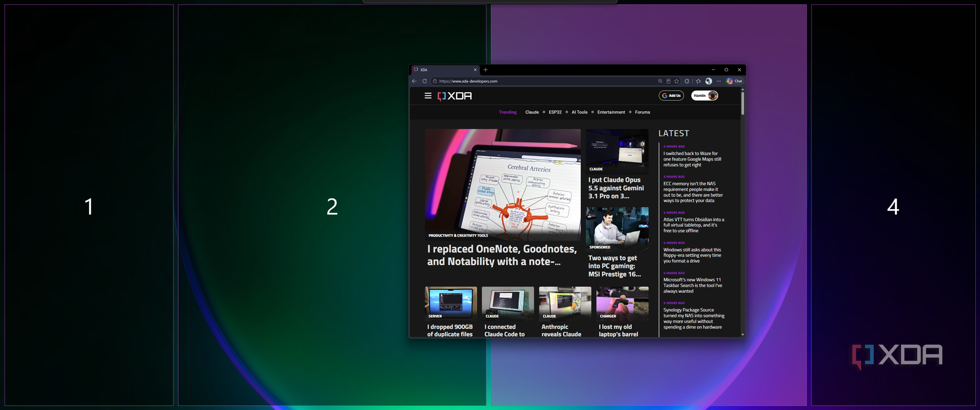Open the 'I connected Claude Code to' article
The image size is (980, 410).
pos(505,330)
